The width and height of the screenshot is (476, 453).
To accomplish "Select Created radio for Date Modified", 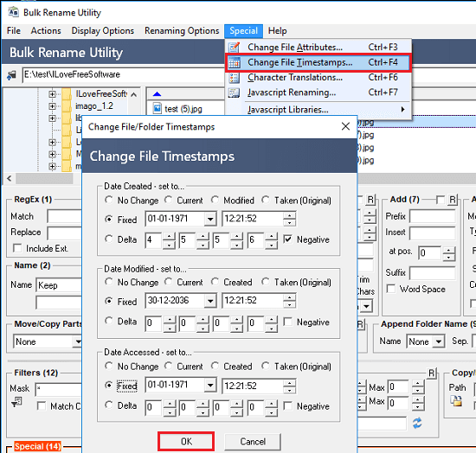I will [x=215, y=282].
